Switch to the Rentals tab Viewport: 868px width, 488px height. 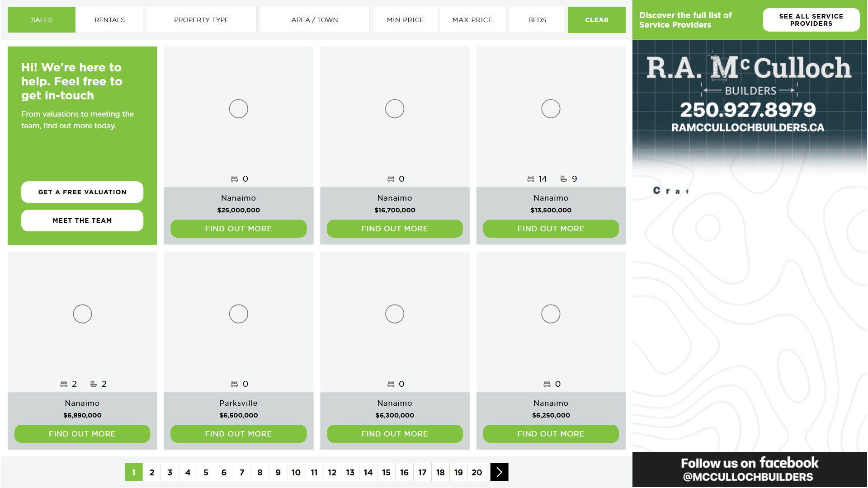(109, 20)
